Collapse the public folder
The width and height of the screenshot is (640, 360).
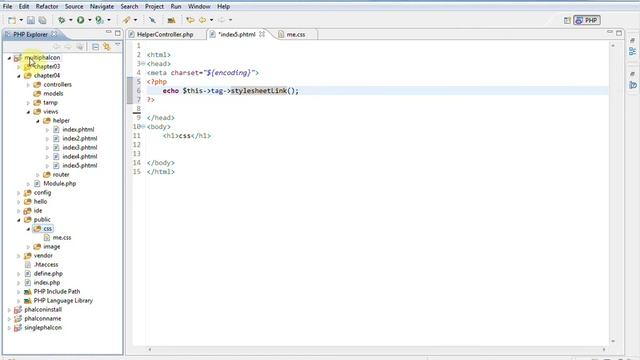(19, 220)
